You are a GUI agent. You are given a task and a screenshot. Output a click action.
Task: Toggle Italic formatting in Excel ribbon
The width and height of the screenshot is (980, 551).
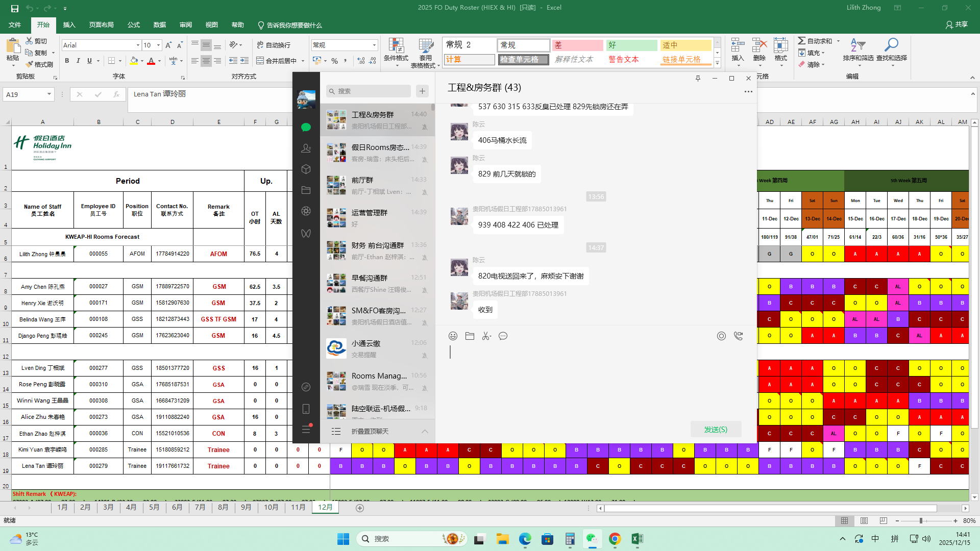[78, 61]
